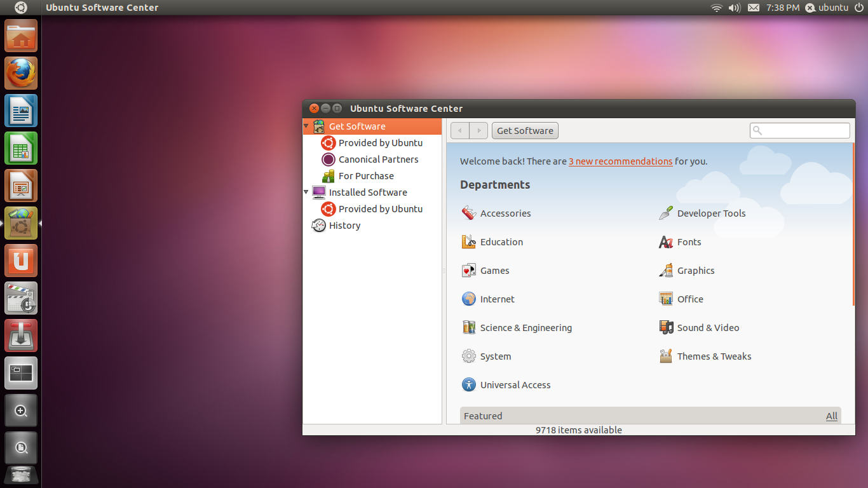Open the Fonts department icon
This screenshot has width=868, height=488.
click(666, 242)
